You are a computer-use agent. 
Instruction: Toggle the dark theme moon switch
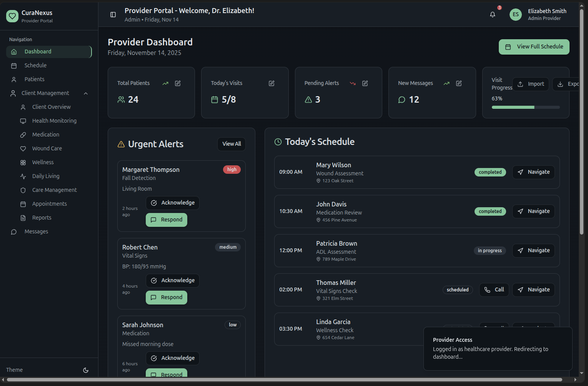pyautogui.click(x=85, y=370)
